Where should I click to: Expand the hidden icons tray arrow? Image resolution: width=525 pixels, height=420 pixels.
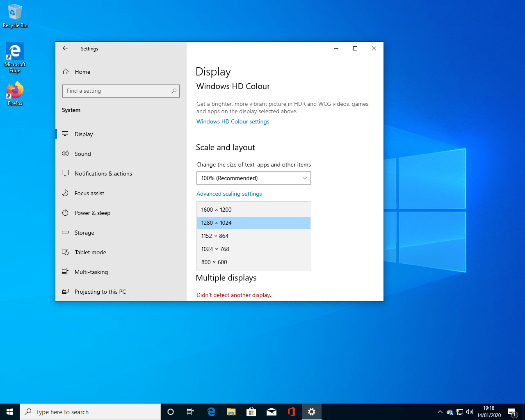pos(440,412)
